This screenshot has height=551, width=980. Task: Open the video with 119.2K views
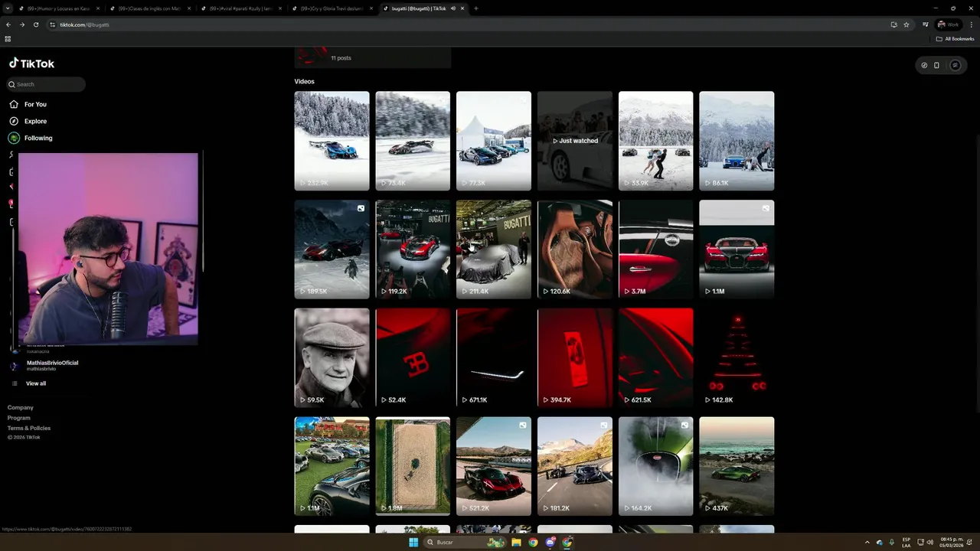413,249
